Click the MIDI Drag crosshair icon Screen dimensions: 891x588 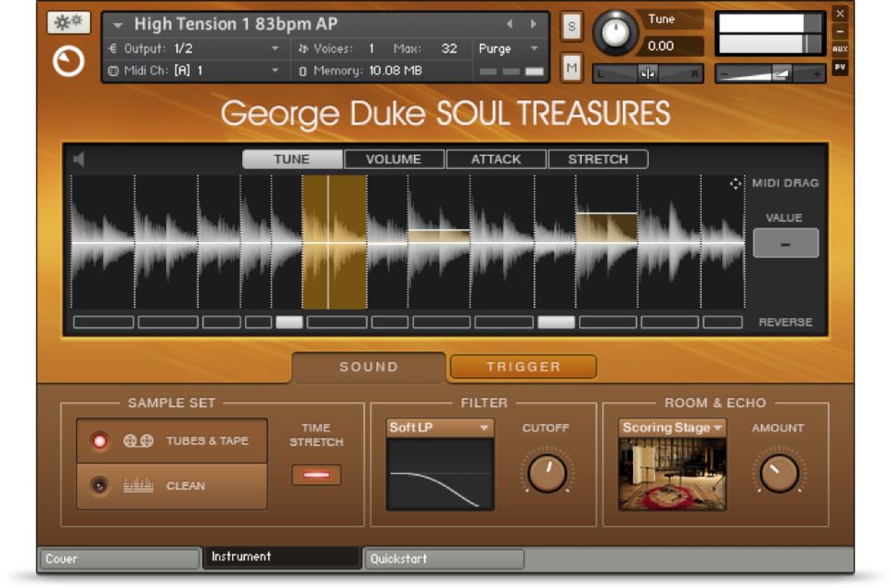click(x=736, y=184)
